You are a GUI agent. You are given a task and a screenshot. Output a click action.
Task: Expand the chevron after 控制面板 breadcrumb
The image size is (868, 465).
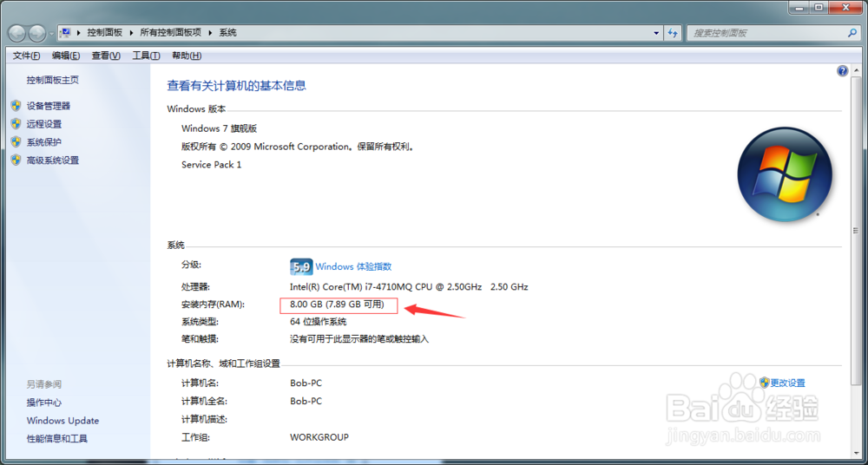click(x=132, y=33)
